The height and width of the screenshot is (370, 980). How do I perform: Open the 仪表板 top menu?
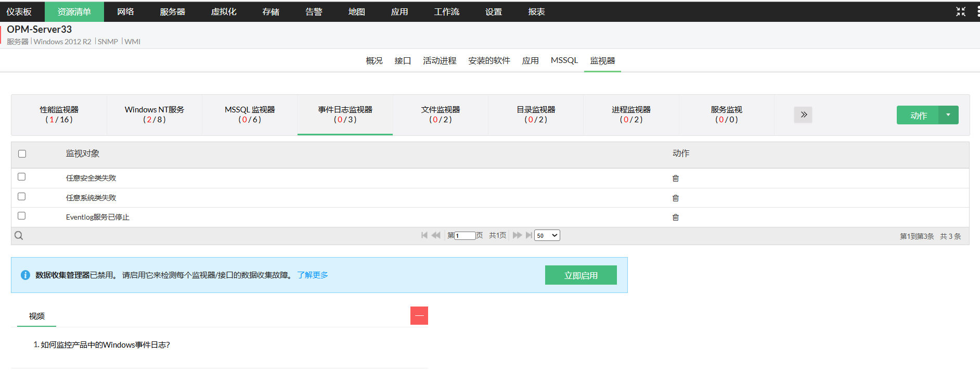point(19,11)
